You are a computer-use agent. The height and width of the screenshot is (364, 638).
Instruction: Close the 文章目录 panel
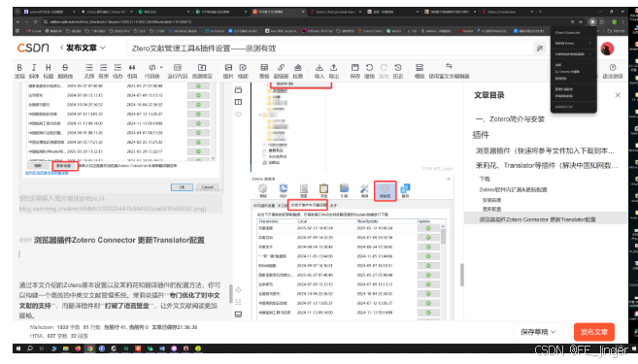(618, 95)
